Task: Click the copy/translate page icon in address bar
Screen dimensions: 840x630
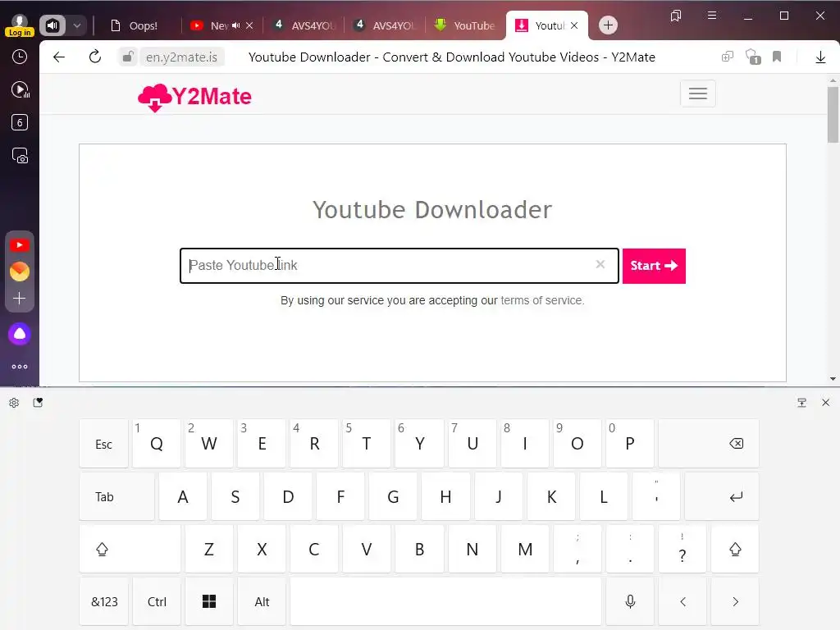Action: coord(727,57)
